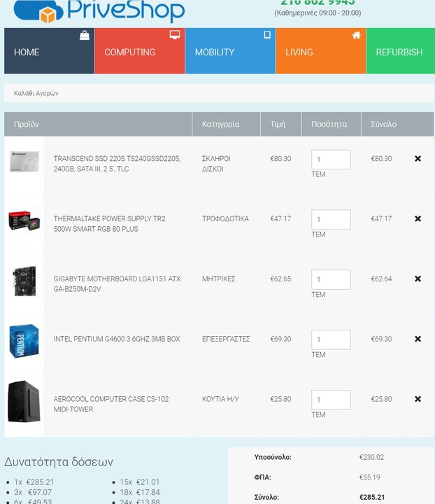Open the COMPUTING menu tab
This screenshot has height=504, width=435.
point(140,51)
